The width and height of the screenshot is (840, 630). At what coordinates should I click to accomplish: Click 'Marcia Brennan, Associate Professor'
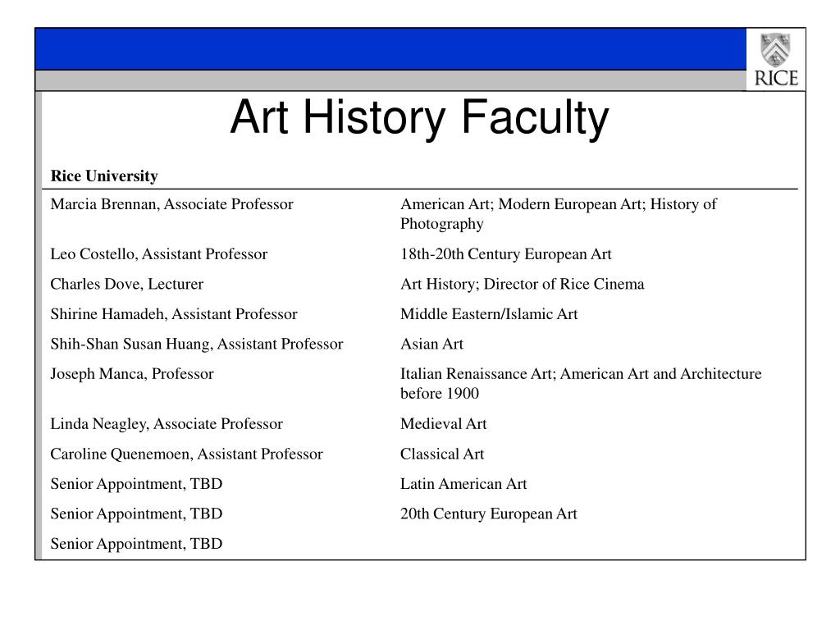[171, 204]
